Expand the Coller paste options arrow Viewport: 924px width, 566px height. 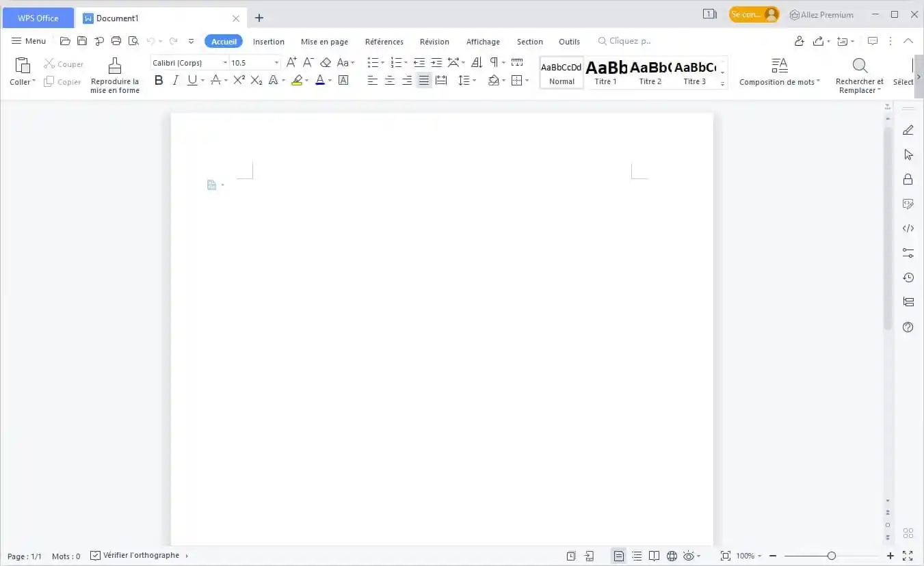tap(34, 81)
